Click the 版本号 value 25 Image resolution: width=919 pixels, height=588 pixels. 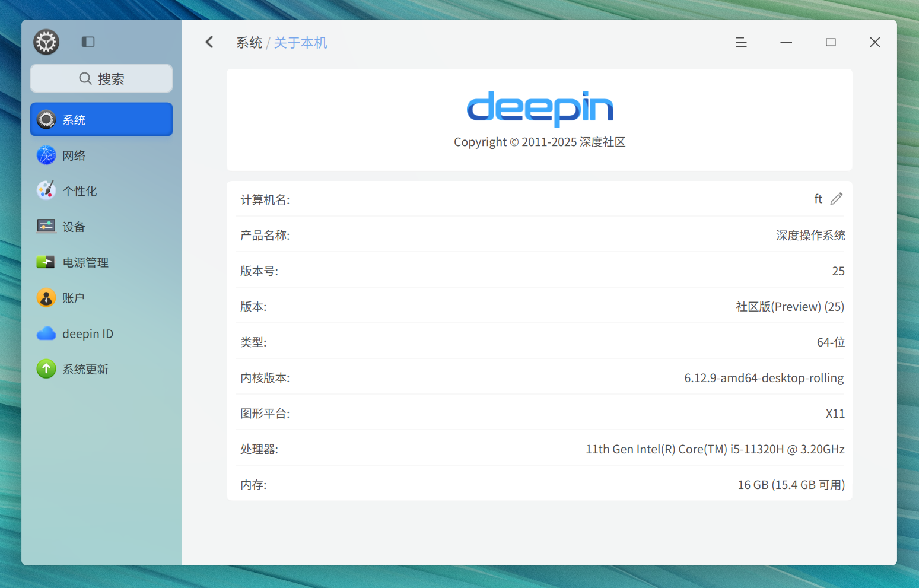tap(838, 271)
